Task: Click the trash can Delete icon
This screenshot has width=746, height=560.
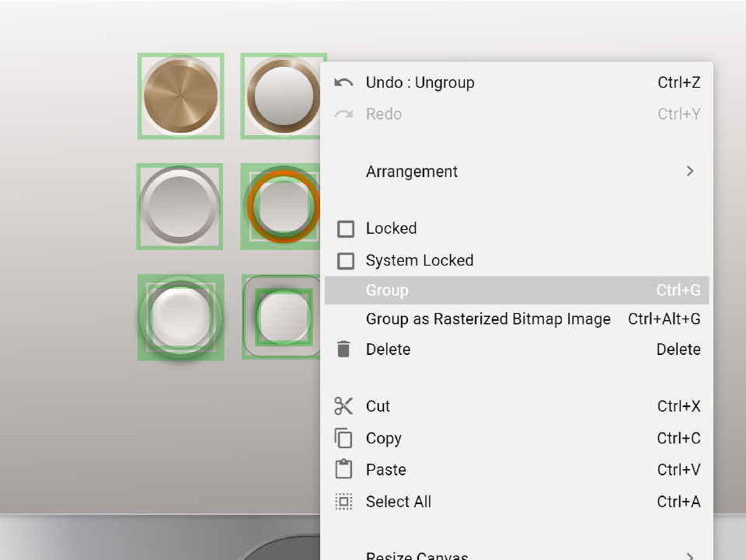Action: [x=343, y=350]
